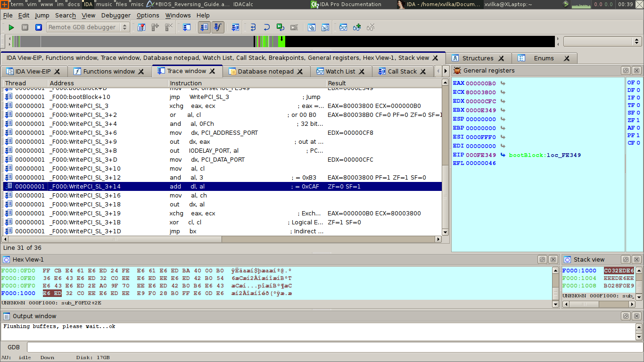Toggle instruction tracing toolbar button
Viewport: 644px width, 362px height.
pos(204,27)
